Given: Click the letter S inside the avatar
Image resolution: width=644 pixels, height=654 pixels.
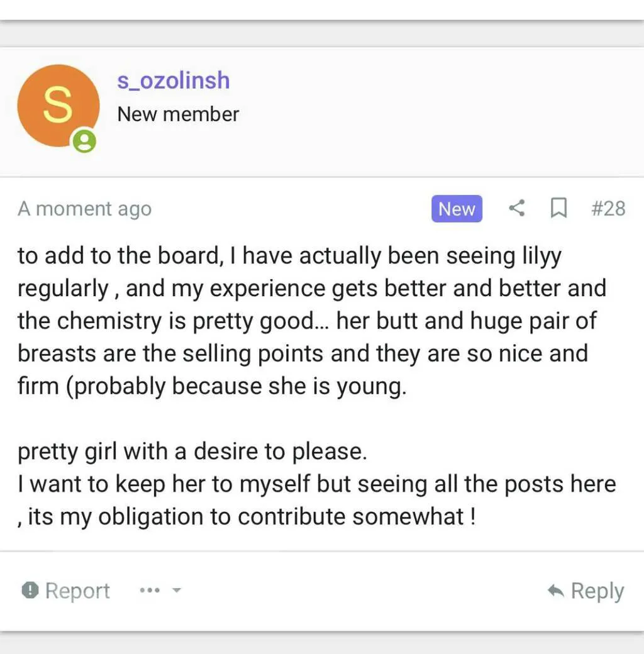Looking at the screenshot, I should 58,106.
